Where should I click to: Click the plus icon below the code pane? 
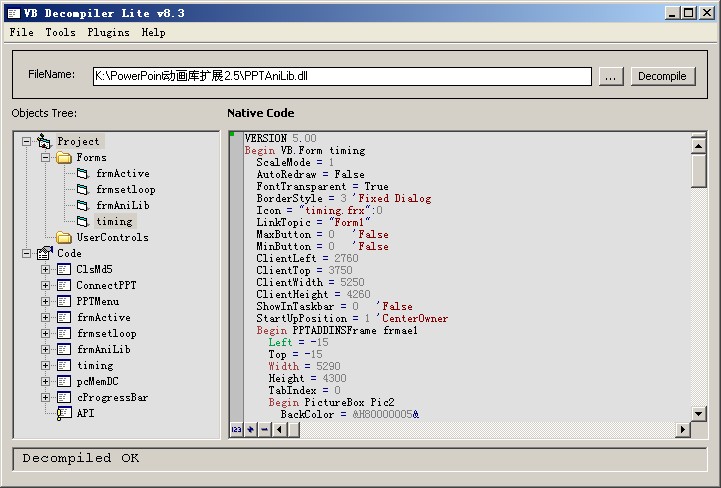click(251, 430)
